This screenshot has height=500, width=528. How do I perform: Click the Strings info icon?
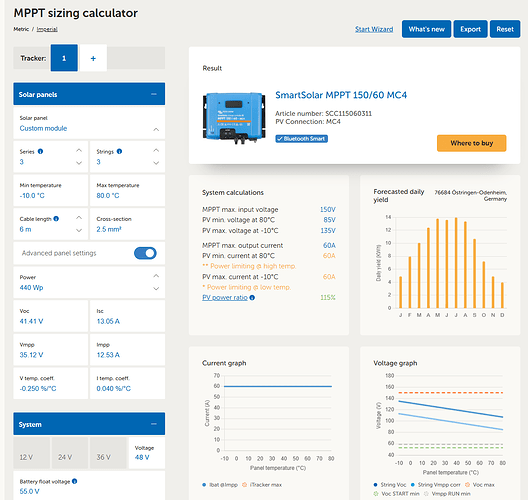coord(119,151)
